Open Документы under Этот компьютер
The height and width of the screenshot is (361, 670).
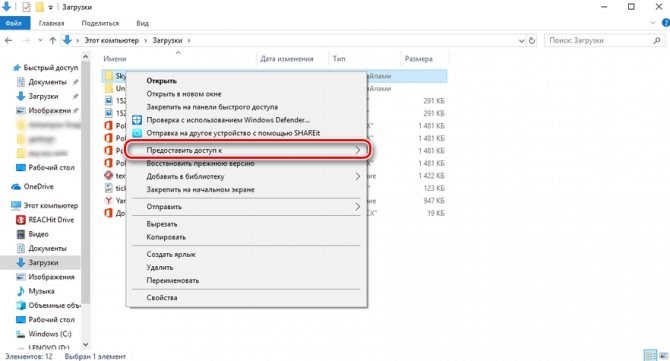(x=47, y=248)
